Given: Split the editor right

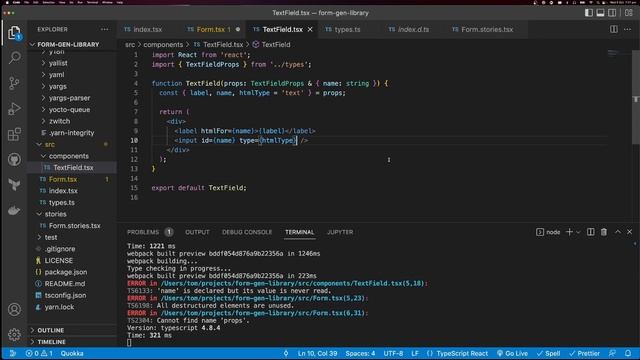Looking at the screenshot, I should [613, 29].
